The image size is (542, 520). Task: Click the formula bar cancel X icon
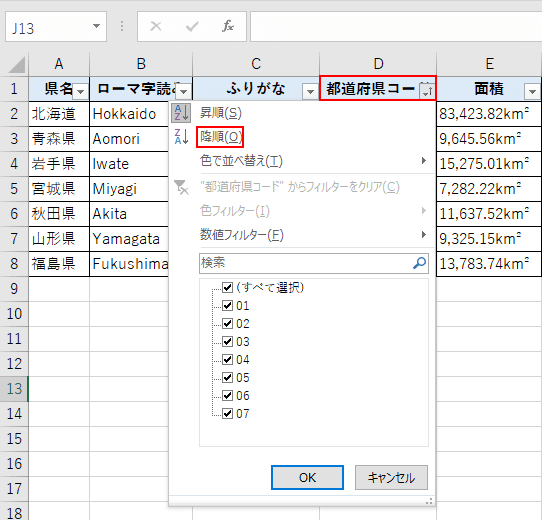tap(156, 26)
